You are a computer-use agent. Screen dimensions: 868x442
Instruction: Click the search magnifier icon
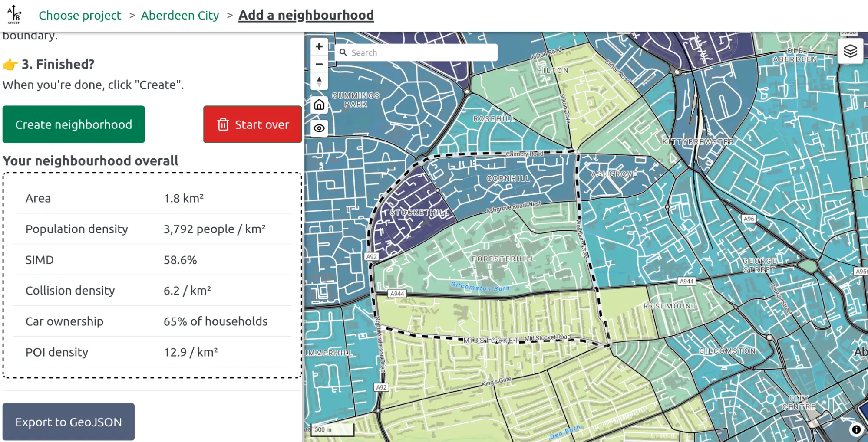click(x=343, y=52)
